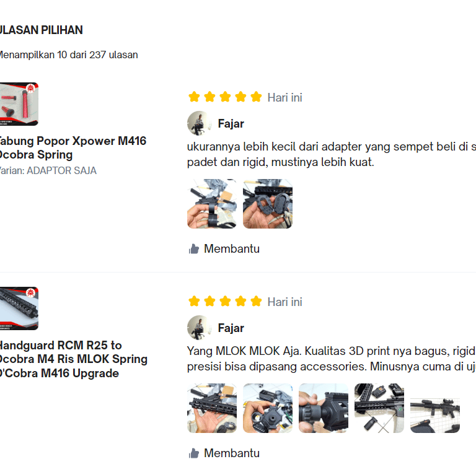Click the reviewer name Fajar on the first review
Screen dimensions: 476x459
click(231, 124)
